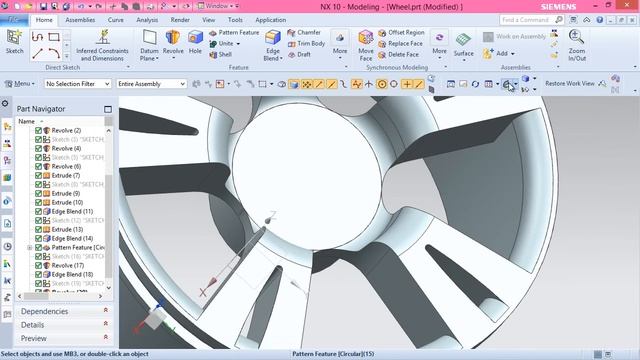Click the Part Navigator horizontal scrollbar
The width and height of the screenshot is (640, 360).
click(x=59, y=296)
